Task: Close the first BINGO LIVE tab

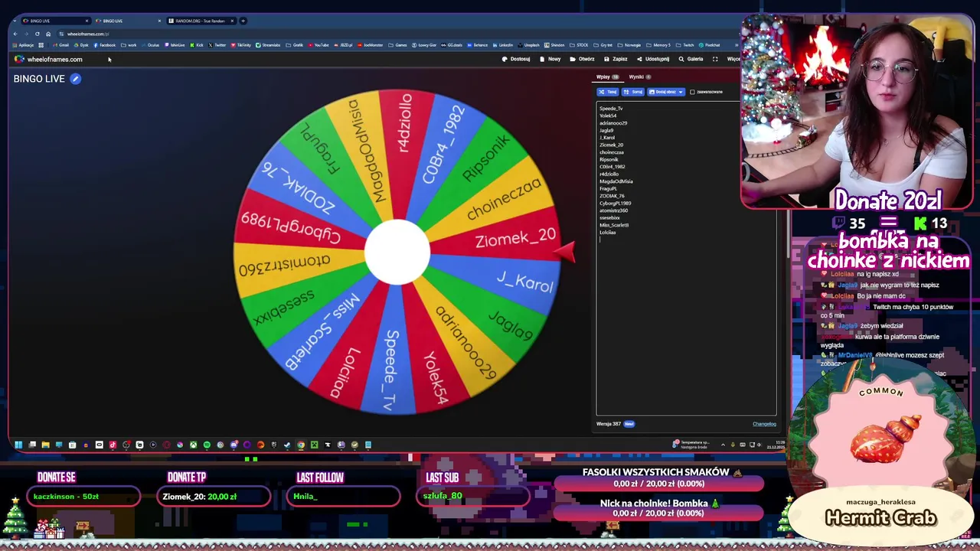Action: (x=87, y=21)
